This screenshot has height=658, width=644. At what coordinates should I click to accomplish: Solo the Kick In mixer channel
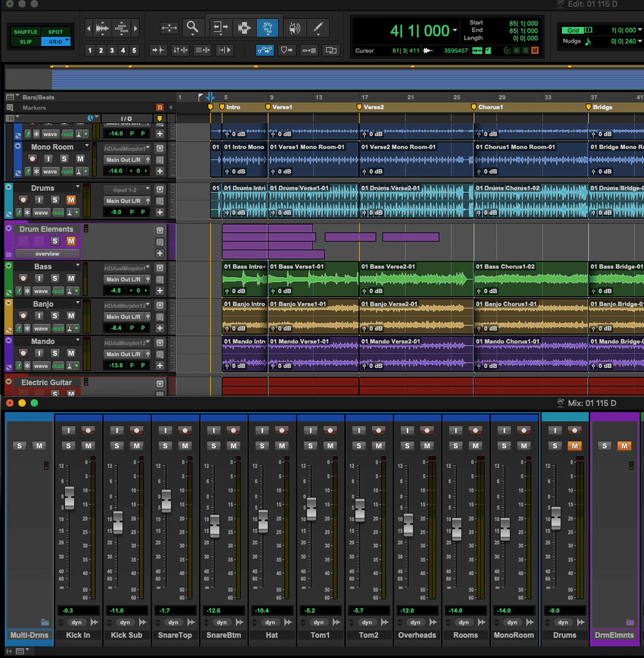[x=68, y=446]
